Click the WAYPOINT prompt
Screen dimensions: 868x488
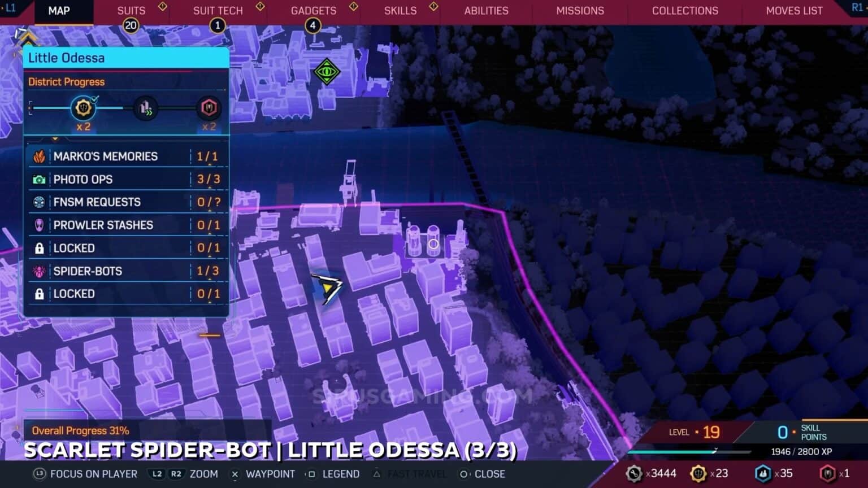pos(263,474)
